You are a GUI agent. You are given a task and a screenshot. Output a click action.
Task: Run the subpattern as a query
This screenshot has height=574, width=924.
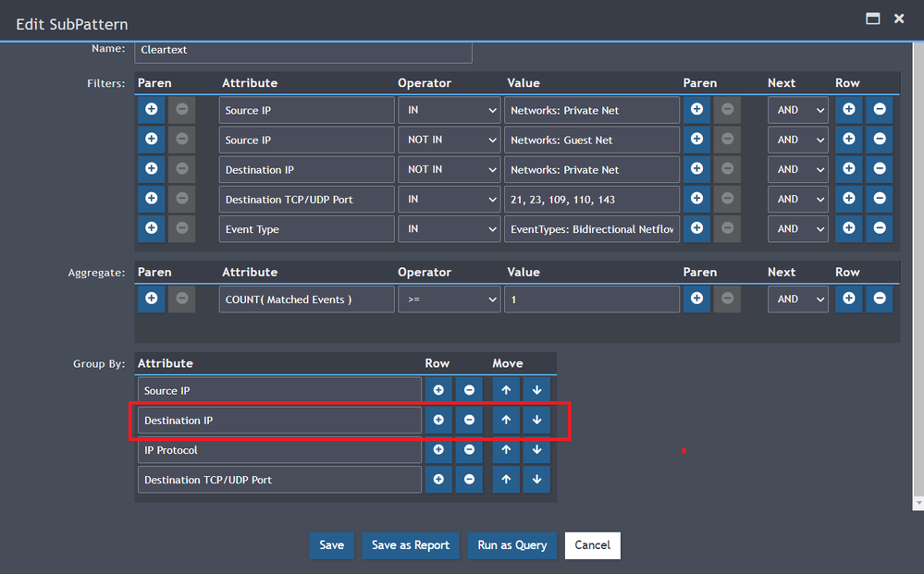(x=511, y=545)
